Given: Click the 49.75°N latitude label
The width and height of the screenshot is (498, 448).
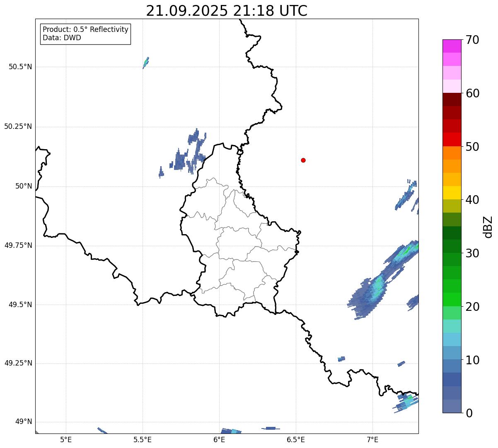Looking at the screenshot, I should pos(18,245).
